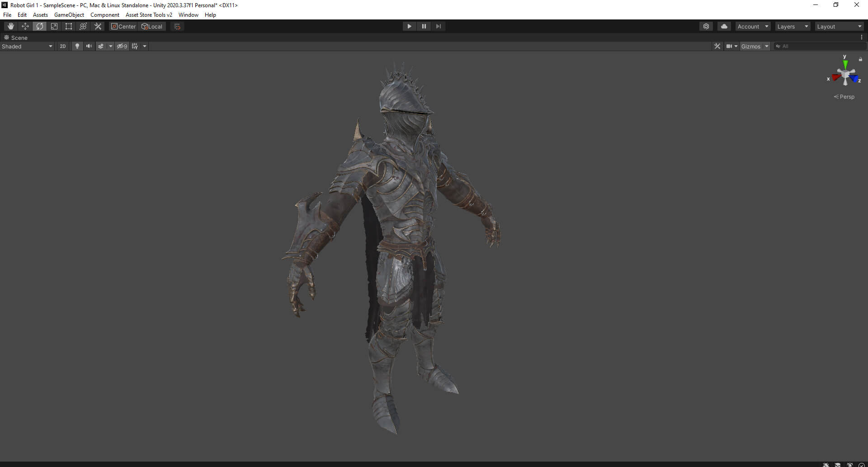Expand the Layers dropdown
Screen dimensions: 868x467
[793, 26]
